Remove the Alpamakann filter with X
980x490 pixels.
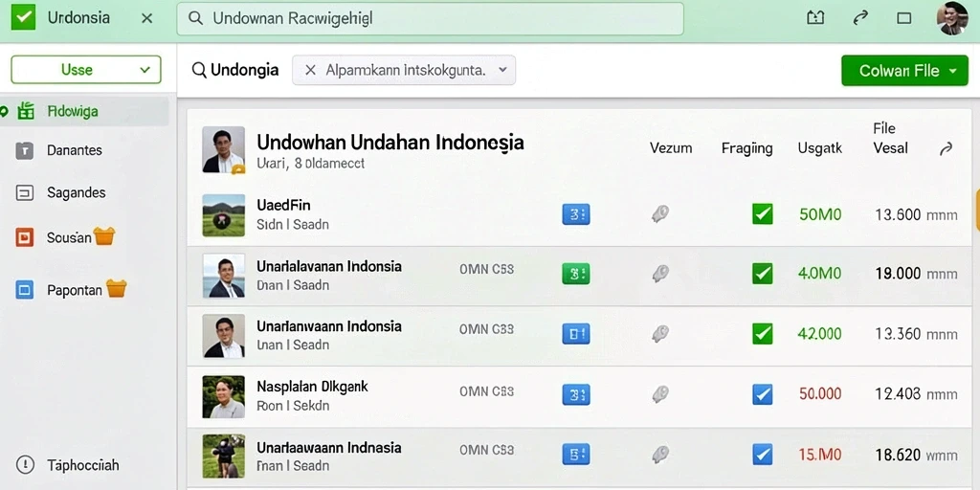click(310, 70)
